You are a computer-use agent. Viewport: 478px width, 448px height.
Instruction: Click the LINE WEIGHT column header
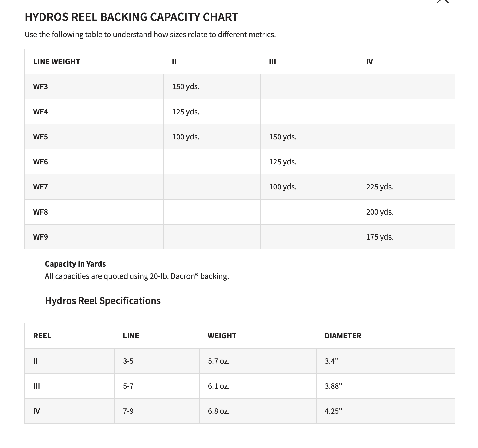[57, 62]
